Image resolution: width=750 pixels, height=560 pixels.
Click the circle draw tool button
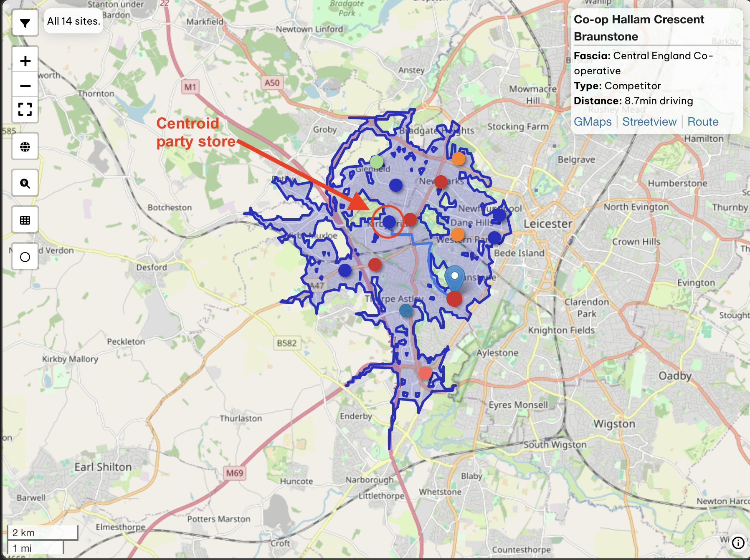coord(25,257)
